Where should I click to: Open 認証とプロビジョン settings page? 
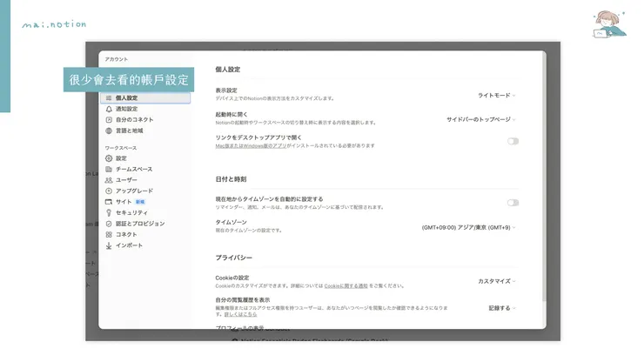145,224
